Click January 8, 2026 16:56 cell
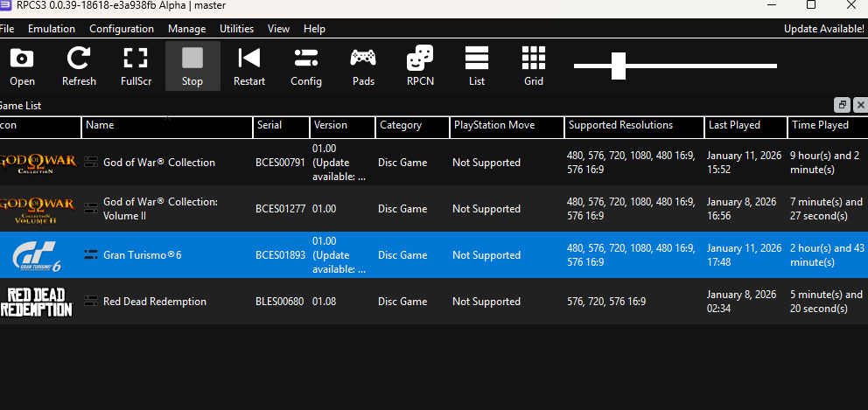The image size is (868, 410). [x=741, y=209]
